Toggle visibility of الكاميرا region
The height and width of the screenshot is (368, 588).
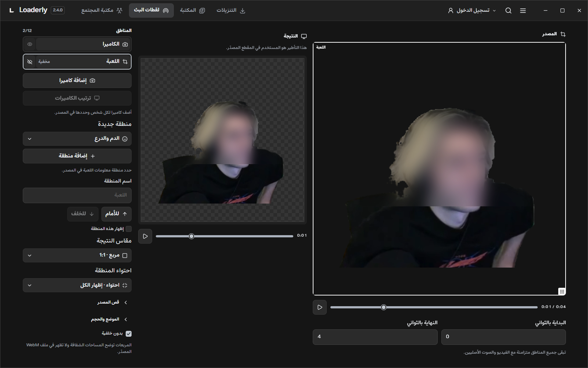coord(30,44)
